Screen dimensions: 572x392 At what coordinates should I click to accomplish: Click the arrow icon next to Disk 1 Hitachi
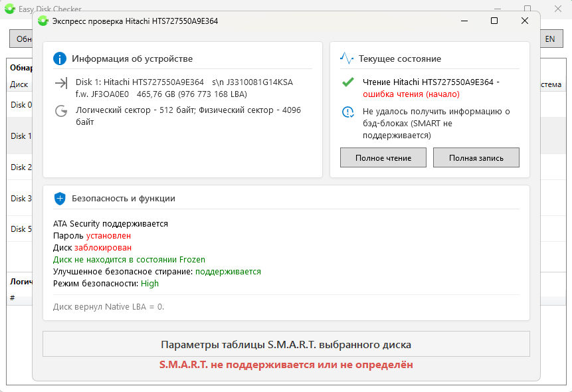pyautogui.click(x=61, y=83)
